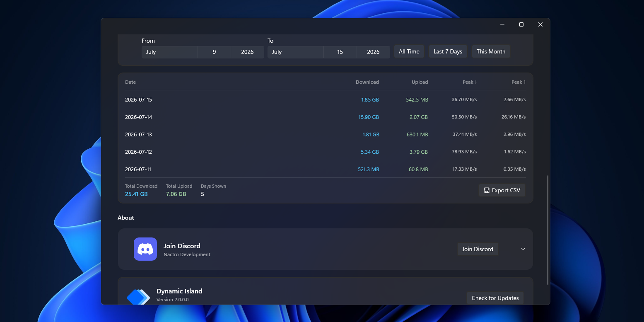The height and width of the screenshot is (322, 644).
Task: Click the Peak upload column header
Action: point(519,82)
